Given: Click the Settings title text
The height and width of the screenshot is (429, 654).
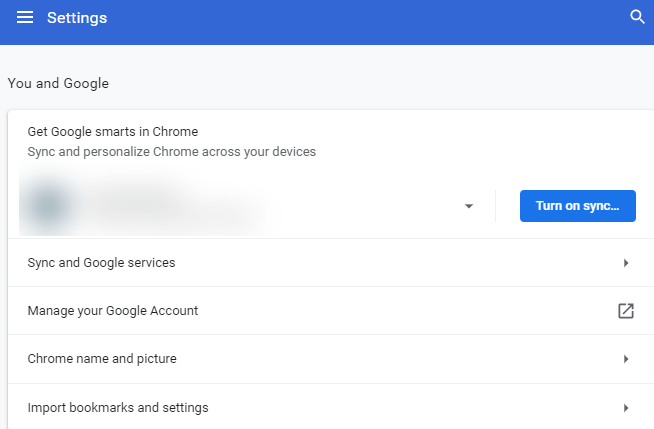Looking at the screenshot, I should [x=77, y=18].
